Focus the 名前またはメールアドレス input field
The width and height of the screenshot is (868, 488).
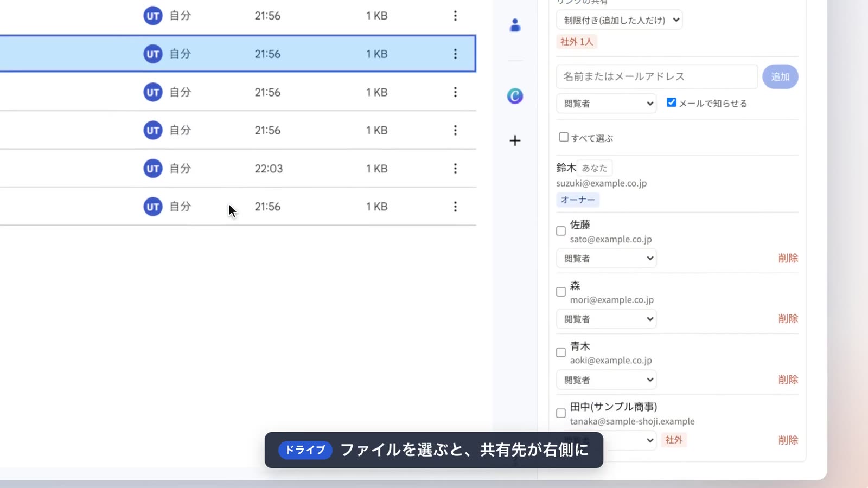pyautogui.click(x=656, y=76)
